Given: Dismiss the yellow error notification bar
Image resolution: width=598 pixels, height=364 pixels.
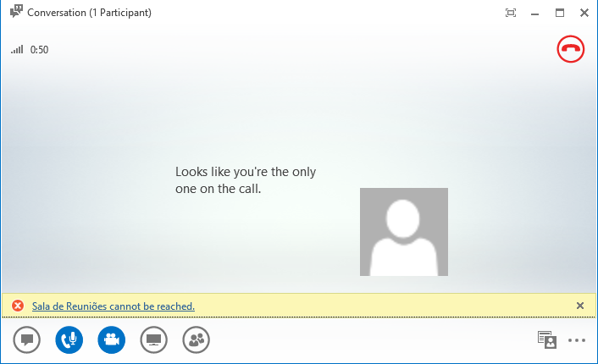Looking at the screenshot, I should (580, 306).
